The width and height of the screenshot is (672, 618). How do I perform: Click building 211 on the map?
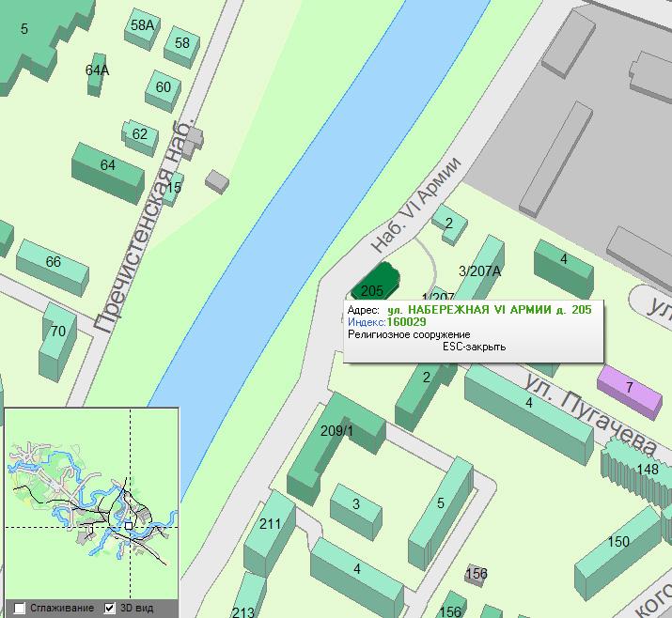(270, 526)
